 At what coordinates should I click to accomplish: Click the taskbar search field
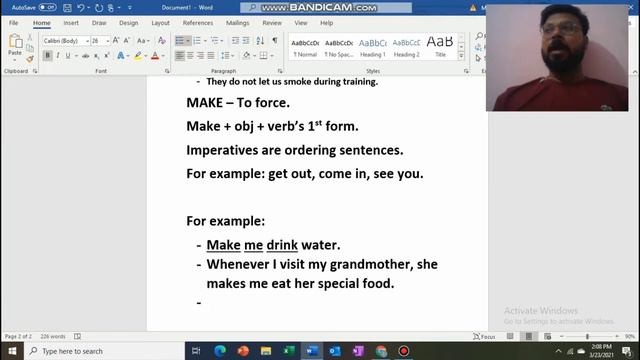coord(104,351)
